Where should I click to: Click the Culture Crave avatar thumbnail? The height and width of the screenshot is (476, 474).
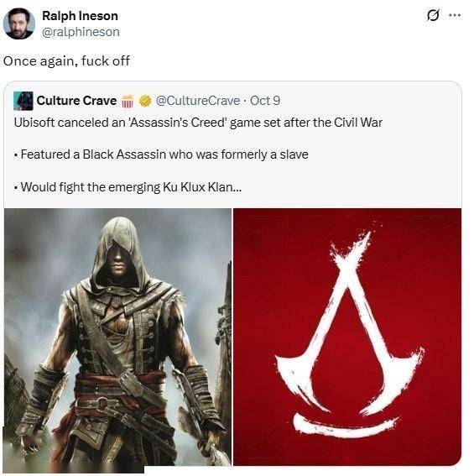(23, 101)
